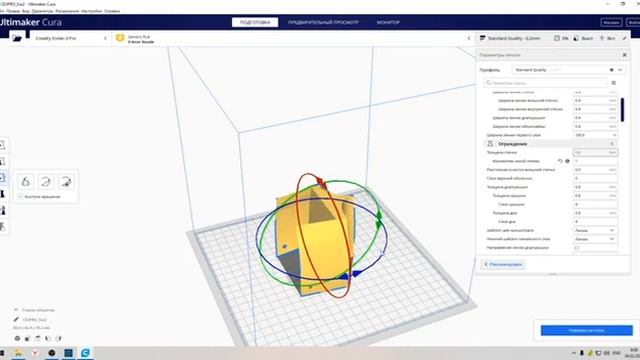
Task: Open Yandex browser from the taskbar
Action: [36, 353]
